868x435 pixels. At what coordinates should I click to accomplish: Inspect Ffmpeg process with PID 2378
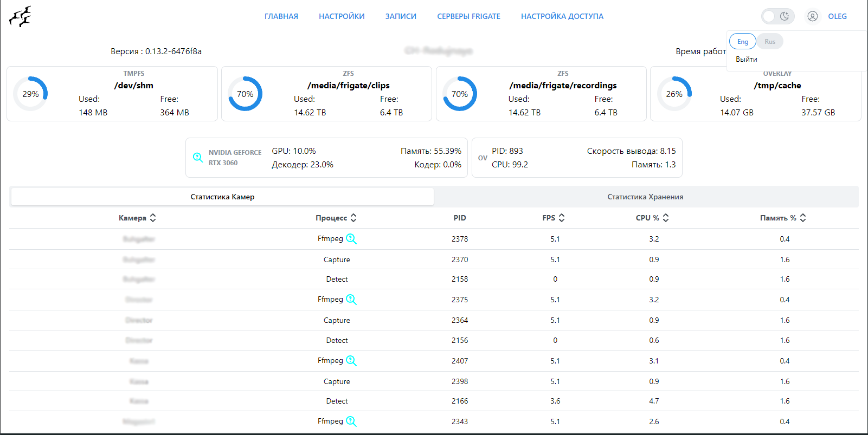[x=351, y=239]
